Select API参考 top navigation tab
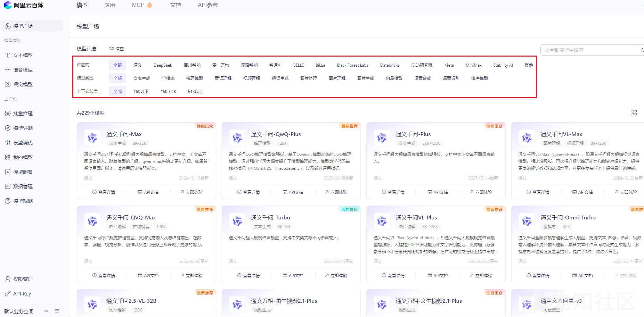Image resolution: width=644 pixels, height=317 pixels. 208,5
